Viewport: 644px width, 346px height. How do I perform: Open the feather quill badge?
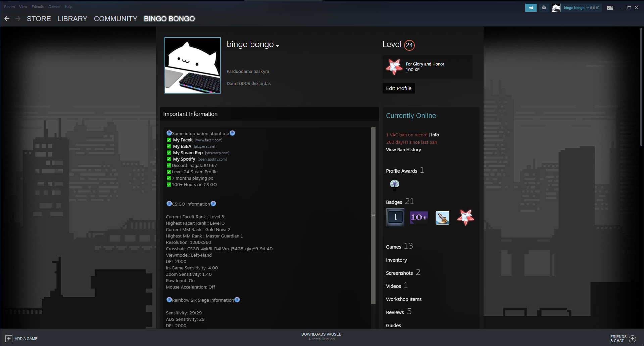442,218
